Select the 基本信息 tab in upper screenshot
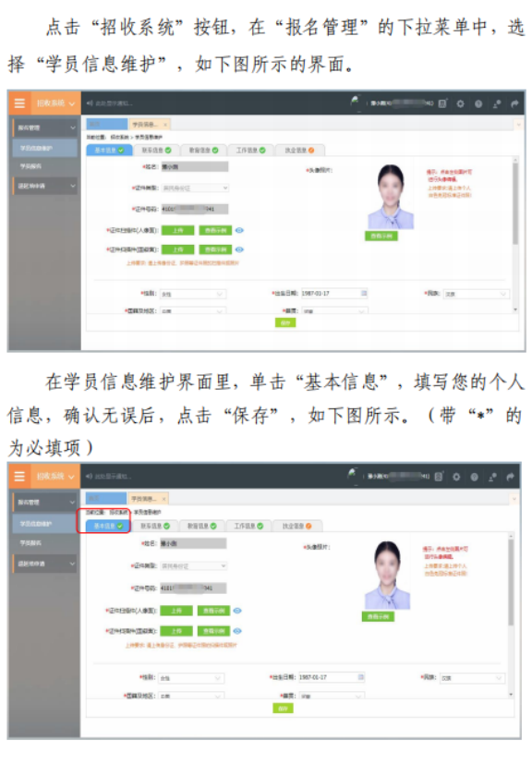This screenshot has width=532, height=764. [108, 150]
